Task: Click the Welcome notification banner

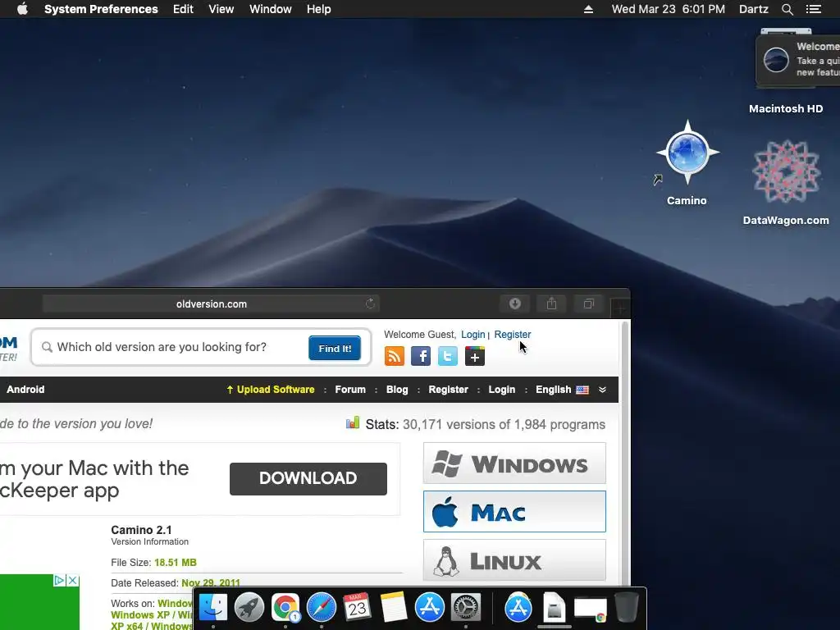Action: tap(797, 59)
